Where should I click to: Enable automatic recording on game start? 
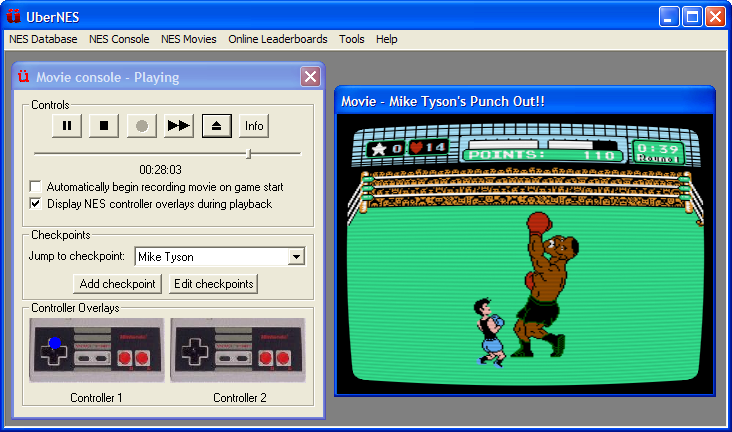pyautogui.click(x=35, y=187)
